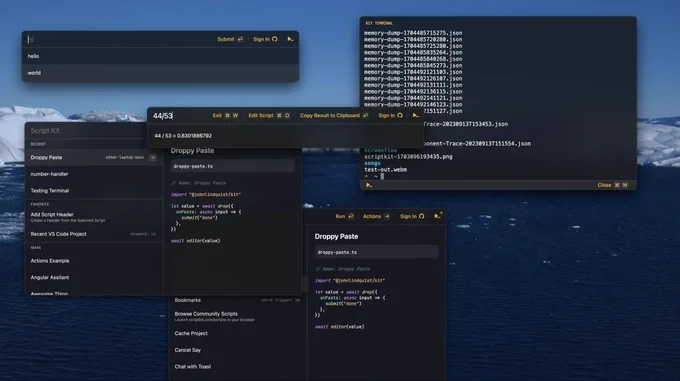Click Exit in the 44/53 calculator prompt
The width and height of the screenshot is (680, 381).
[x=225, y=115]
